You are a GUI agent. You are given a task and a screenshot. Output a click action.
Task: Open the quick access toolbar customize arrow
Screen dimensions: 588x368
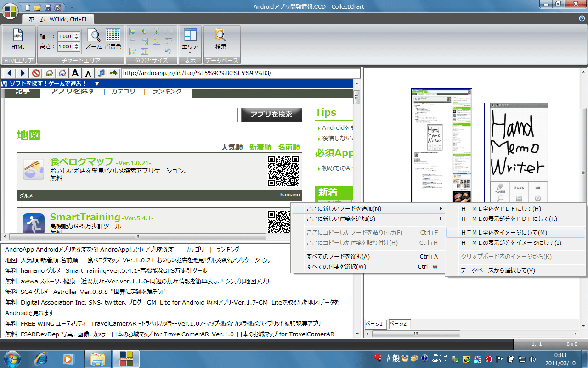72,7
